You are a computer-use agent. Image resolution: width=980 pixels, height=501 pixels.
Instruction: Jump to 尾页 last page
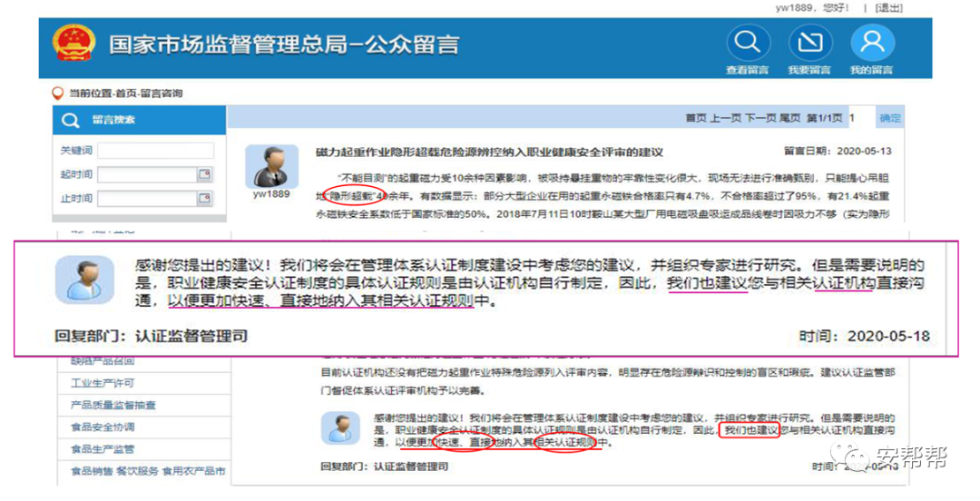[790, 118]
